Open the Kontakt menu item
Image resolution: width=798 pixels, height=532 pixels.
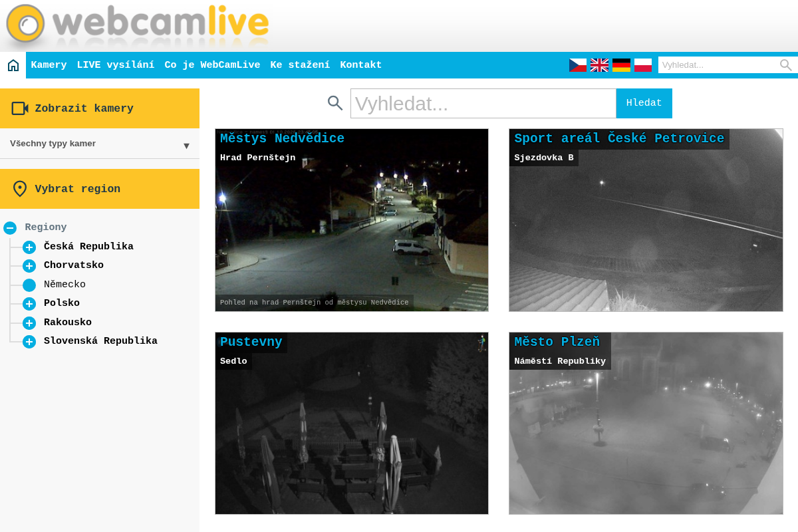tap(361, 65)
